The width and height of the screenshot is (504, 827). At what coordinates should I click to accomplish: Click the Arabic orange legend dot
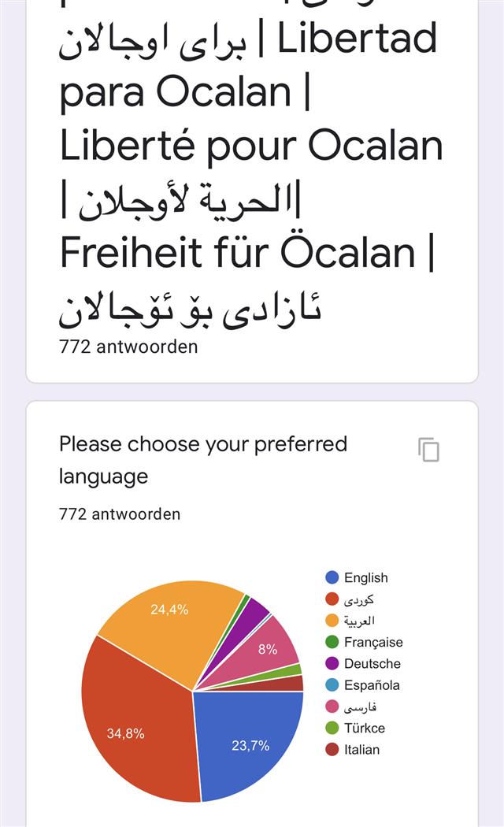point(332,621)
